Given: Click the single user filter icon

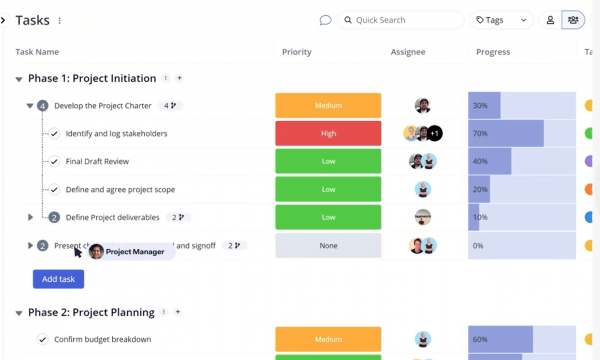Looking at the screenshot, I should (550, 20).
